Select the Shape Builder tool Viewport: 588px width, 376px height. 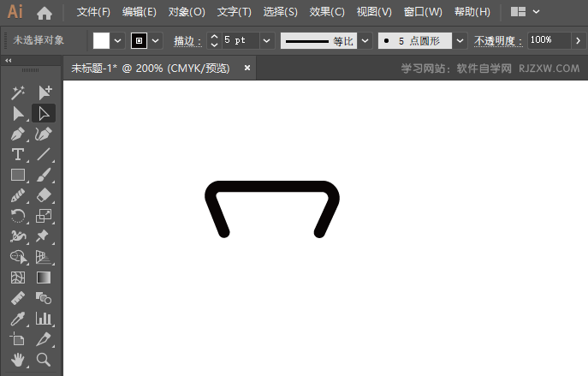pos(18,258)
